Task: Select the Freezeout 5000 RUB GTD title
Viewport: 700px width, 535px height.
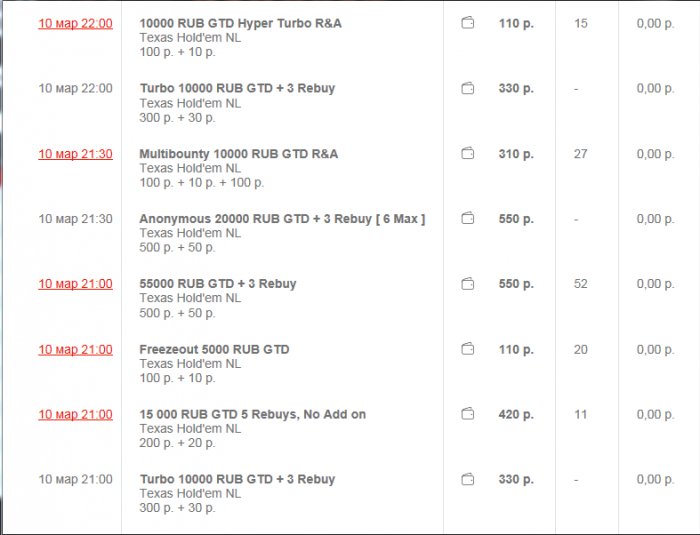Action: (x=214, y=349)
